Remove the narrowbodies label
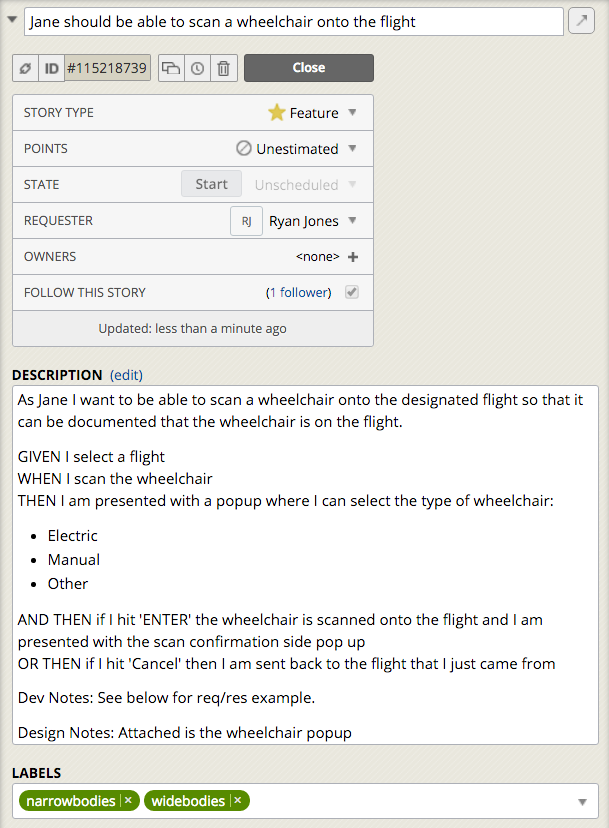 pyautogui.click(x=128, y=801)
